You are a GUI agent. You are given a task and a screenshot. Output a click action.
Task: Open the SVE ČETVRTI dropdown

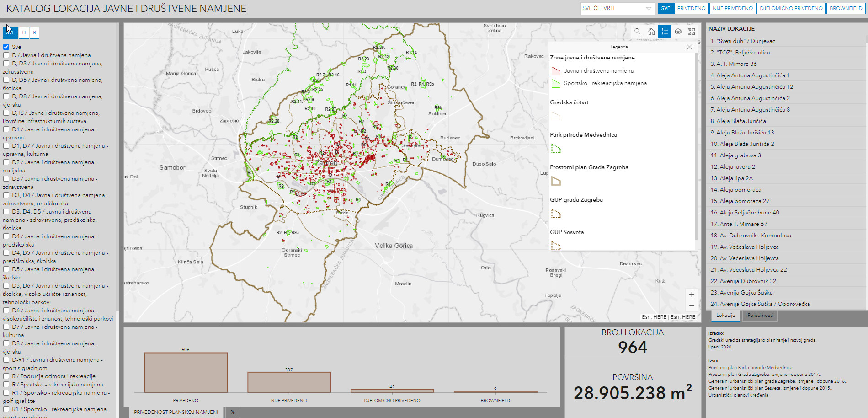[617, 8]
